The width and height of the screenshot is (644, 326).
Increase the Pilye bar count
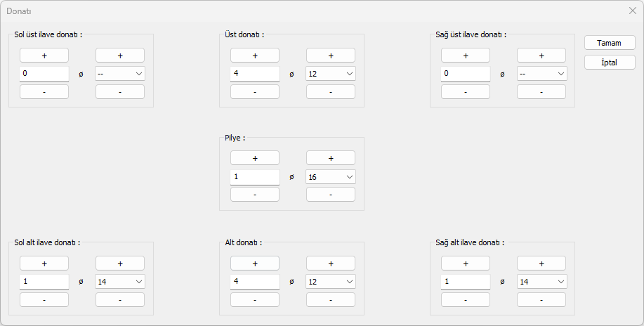254,158
